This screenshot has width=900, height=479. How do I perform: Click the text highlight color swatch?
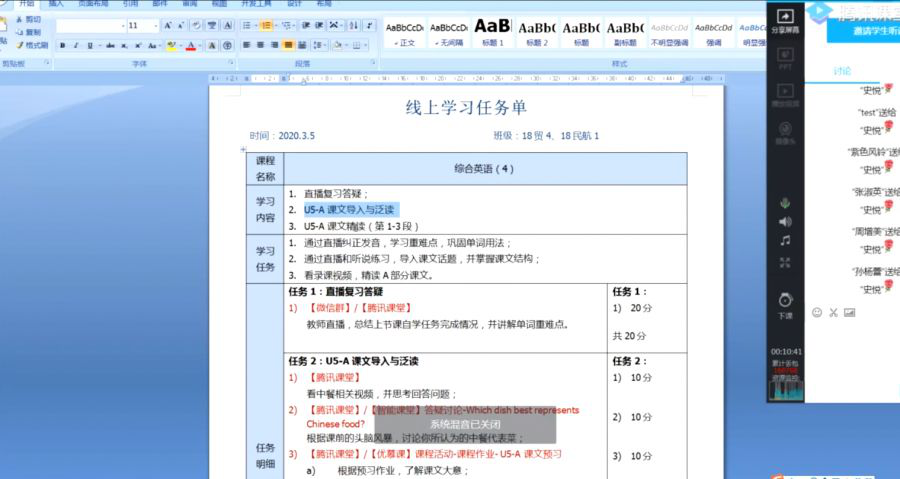click(171, 45)
